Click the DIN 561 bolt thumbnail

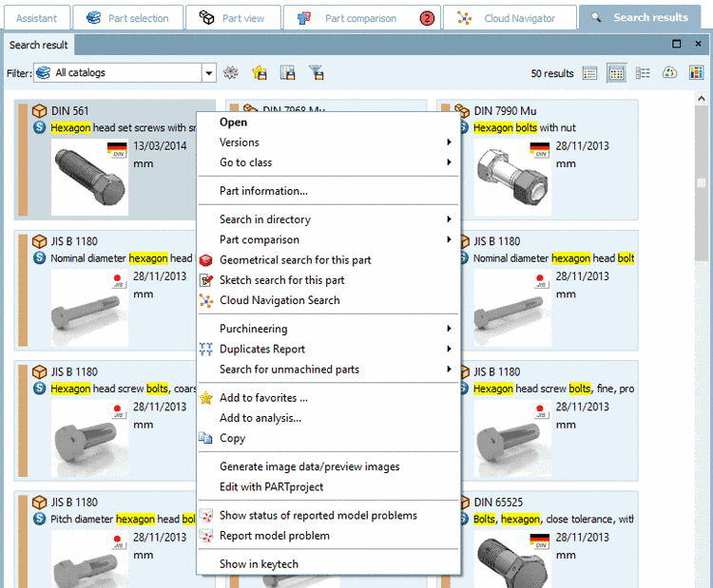click(x=89, y=178)
